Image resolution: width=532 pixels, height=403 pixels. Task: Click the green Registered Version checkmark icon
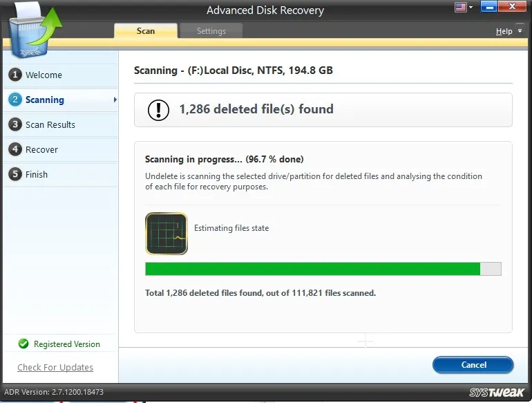[x=23, y=344]
